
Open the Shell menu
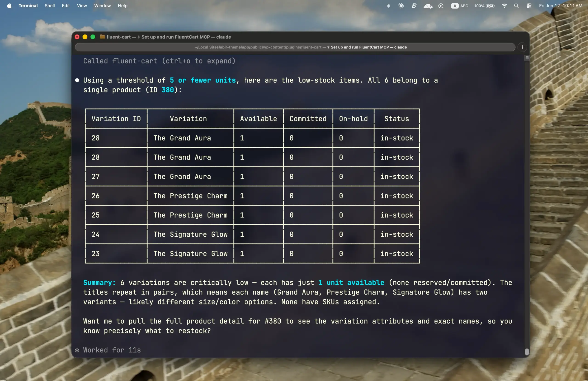pyautogui.click(x=50, y=6)
